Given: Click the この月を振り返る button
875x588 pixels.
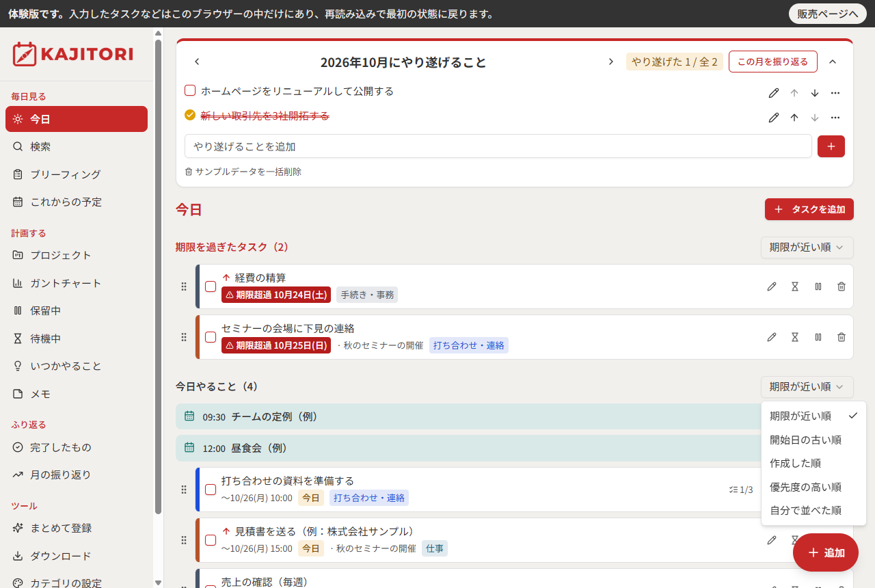Looking at the screenshot, I should (x=773, y=62).
